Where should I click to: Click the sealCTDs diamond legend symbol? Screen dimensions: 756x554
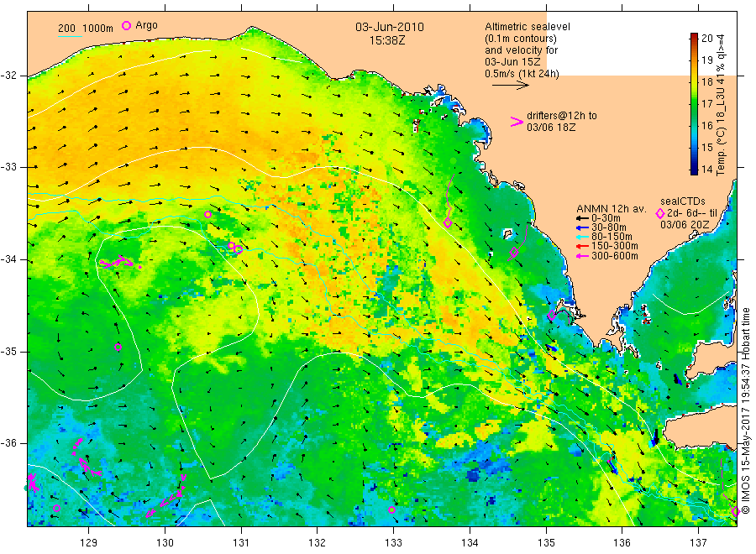click(660, 213)
